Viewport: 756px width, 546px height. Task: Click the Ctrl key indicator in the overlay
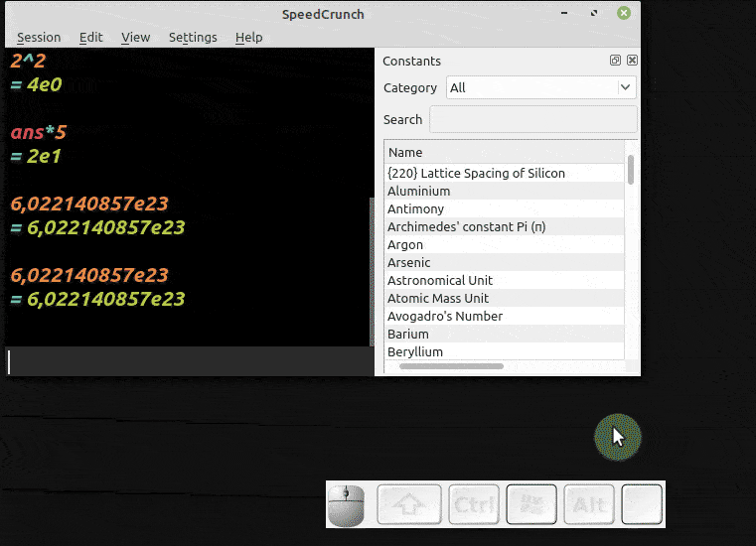474,504
